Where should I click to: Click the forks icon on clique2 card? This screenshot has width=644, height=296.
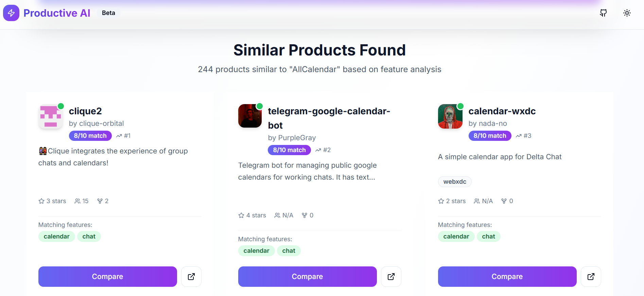(100, 201)
